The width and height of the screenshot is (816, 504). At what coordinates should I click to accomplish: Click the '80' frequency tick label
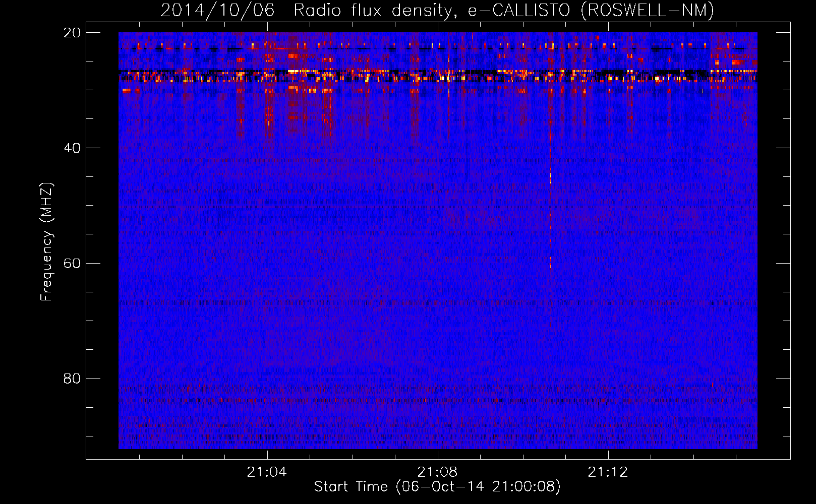[72, 379]
